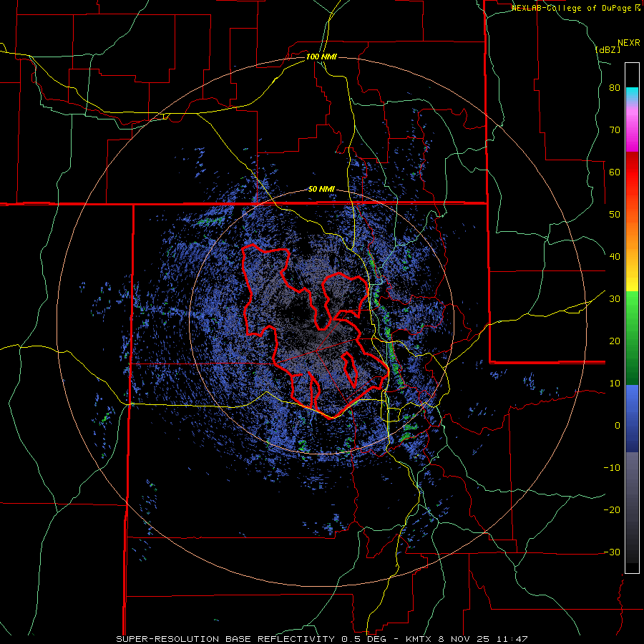Click the NEXR label above the scale
This screenshot has width=644, height=644.
[x=629, y=43]
